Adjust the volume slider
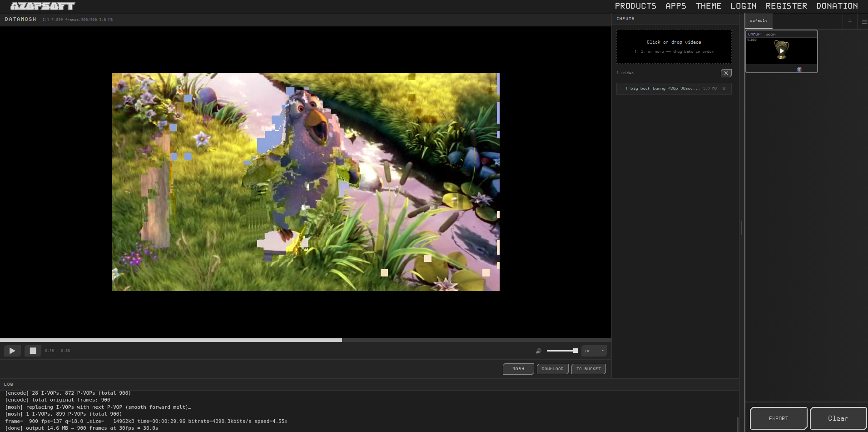Viewport: 868px width, 432px height. [562, 351]
